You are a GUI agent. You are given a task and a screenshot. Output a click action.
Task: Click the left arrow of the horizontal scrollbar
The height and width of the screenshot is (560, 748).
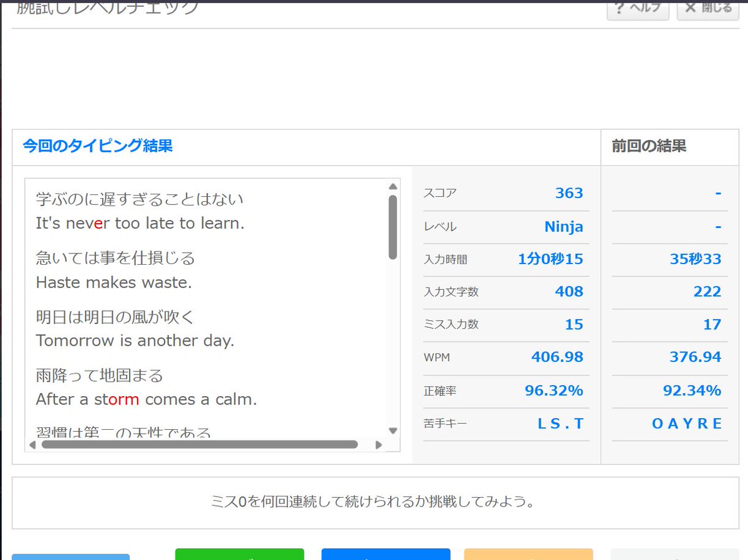tap(31, 445)
